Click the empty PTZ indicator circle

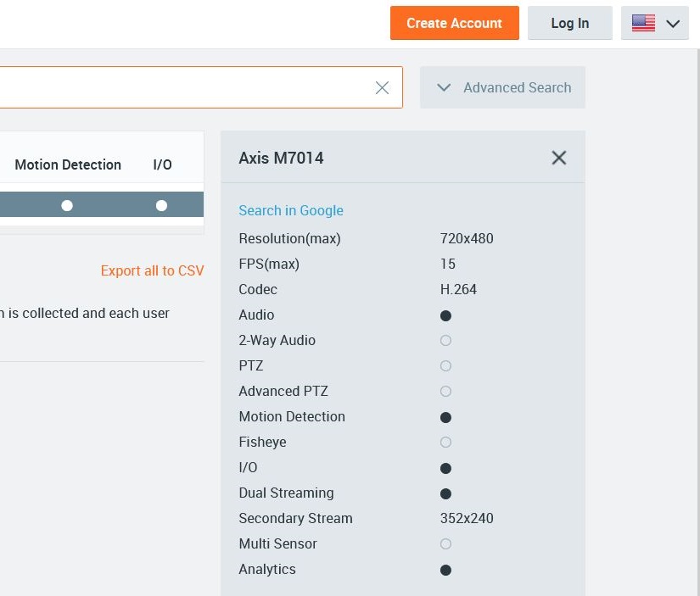[445, 366]
